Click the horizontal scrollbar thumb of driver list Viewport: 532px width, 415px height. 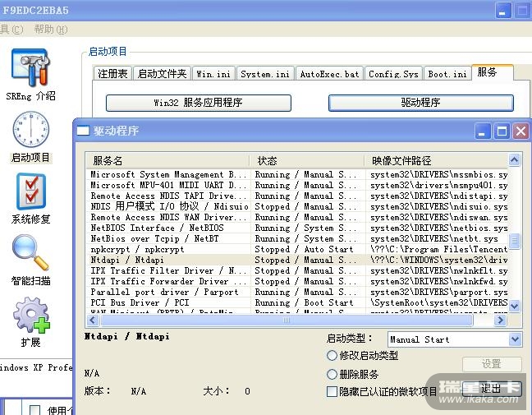(x=287, y=320)
